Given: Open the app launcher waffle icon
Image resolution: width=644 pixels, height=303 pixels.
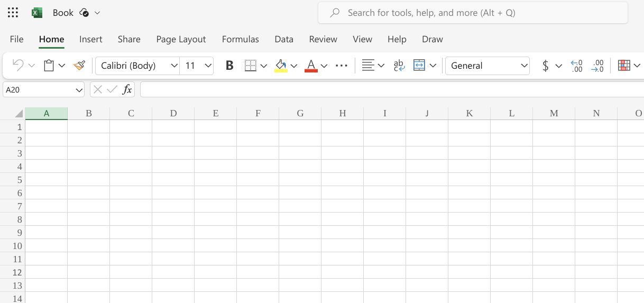Looking at the screenshot, I should tap(13, 13).
